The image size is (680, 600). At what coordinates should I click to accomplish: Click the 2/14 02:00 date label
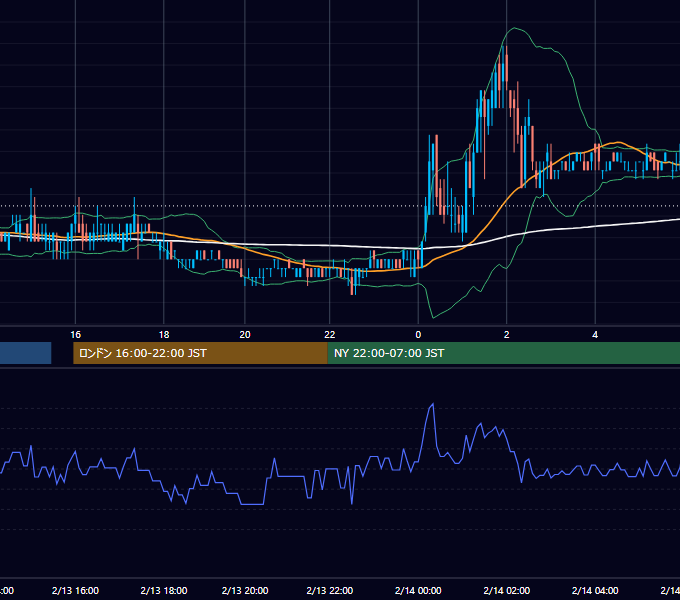tap(507, 590)
